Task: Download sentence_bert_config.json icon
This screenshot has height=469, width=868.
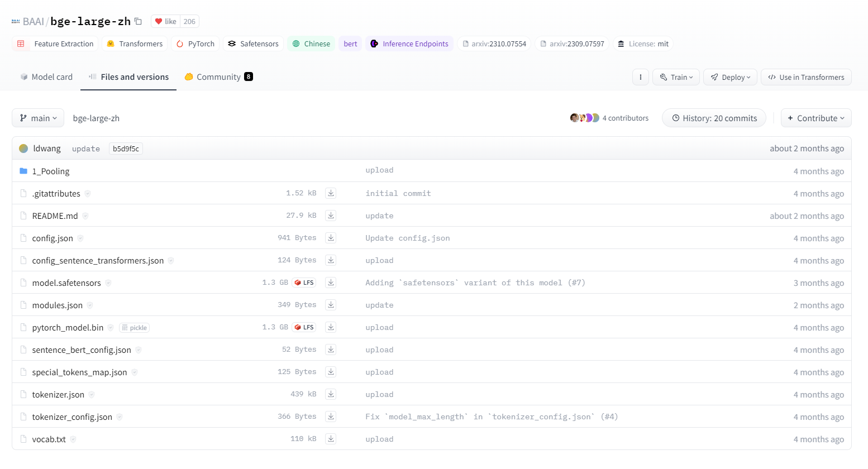Action: [331, 350]
